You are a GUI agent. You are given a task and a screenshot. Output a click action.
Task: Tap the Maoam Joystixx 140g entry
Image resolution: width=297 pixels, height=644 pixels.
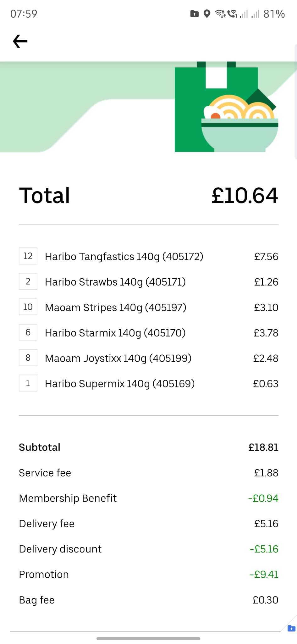[118, 358]
